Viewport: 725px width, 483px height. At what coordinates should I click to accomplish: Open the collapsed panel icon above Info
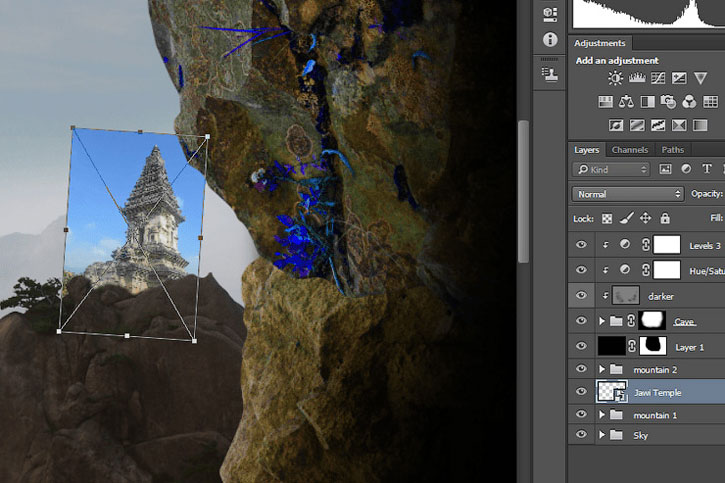coord(550,14)
